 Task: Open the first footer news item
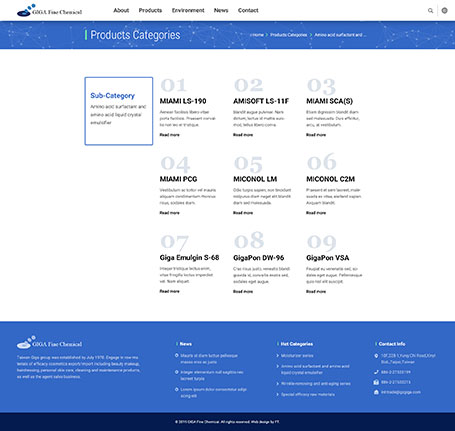pyautogui.click(x=209, y=359)
